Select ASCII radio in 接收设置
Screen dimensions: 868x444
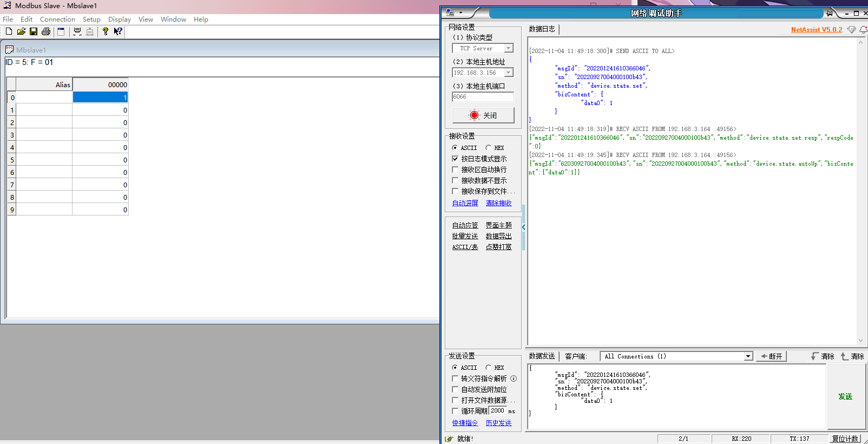click(455, 148)
